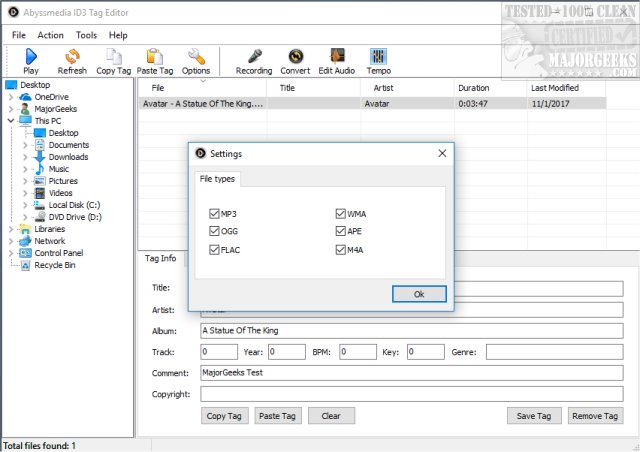Viewport: 640px width, 452px height.
Task: Confirm Settings with the Ok button
Action: (x=419, y=294)
